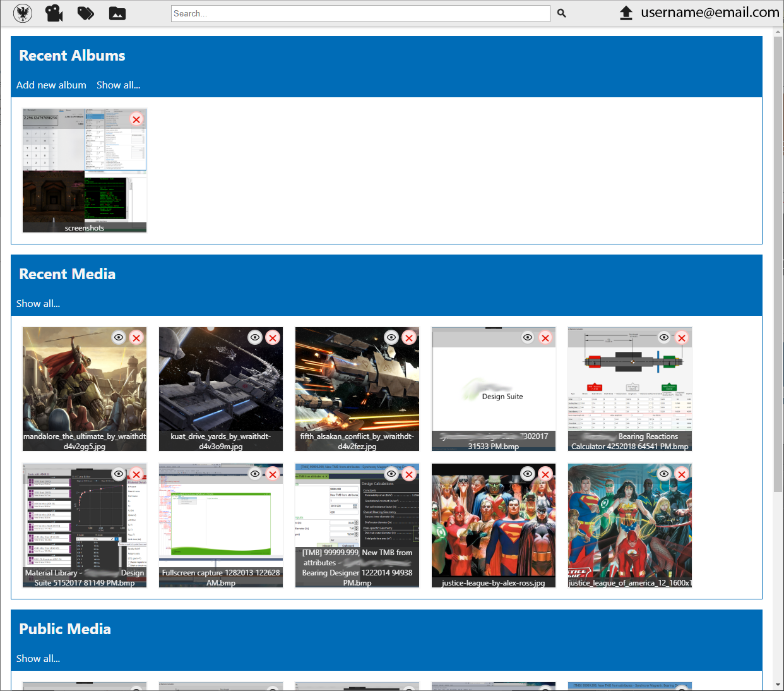Open fifth_alsakan_conflict thumbnail
This screenshot has width=784, height=691.
coord(357,389)
